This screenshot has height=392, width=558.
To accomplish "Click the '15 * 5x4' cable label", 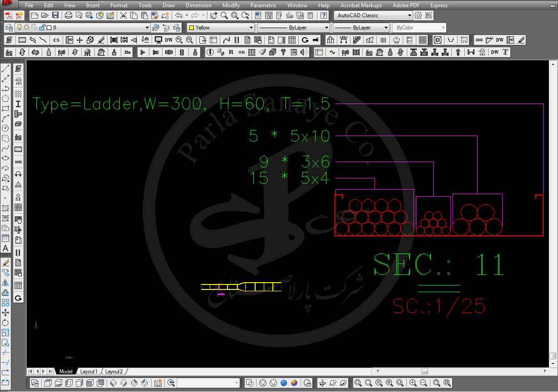I will tap(290, 178).
